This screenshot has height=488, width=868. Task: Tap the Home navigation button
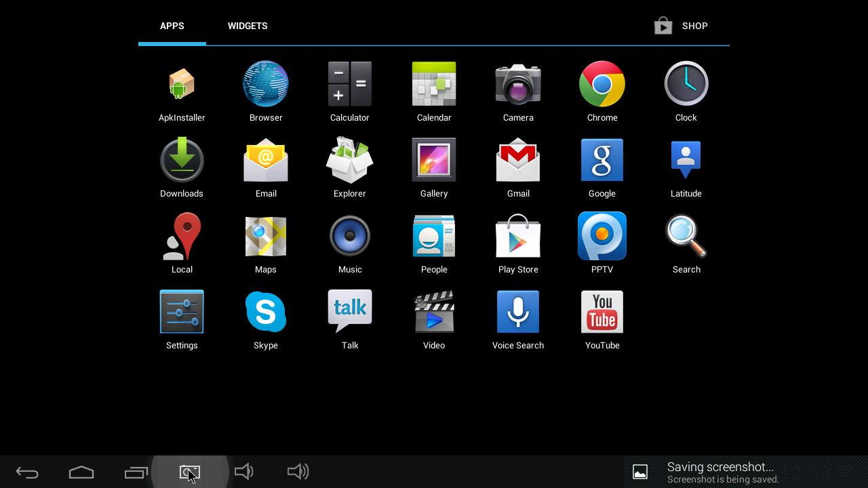[81, 472]
